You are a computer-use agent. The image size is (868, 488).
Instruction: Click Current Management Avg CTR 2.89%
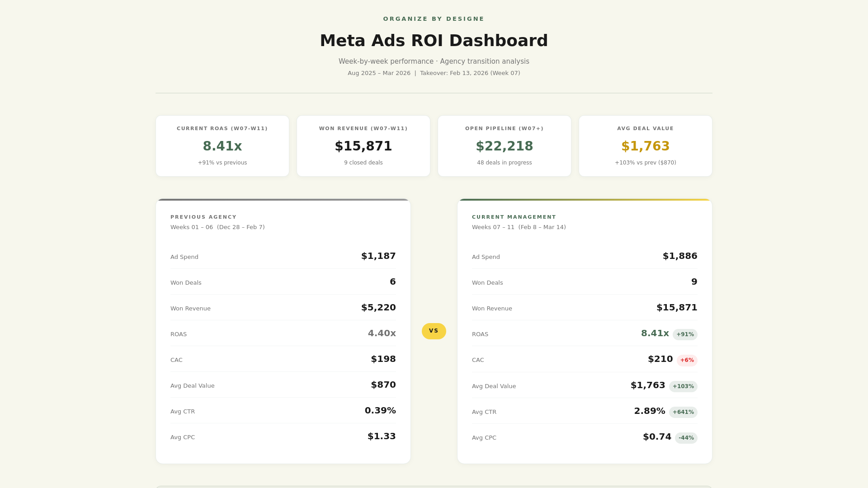pyautogui.click(x=650, y=411)
